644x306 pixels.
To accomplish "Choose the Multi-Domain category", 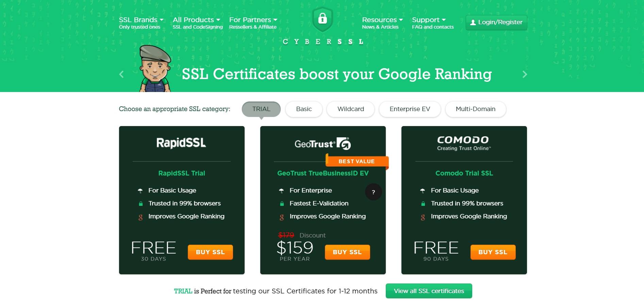I will pos(476,109).
